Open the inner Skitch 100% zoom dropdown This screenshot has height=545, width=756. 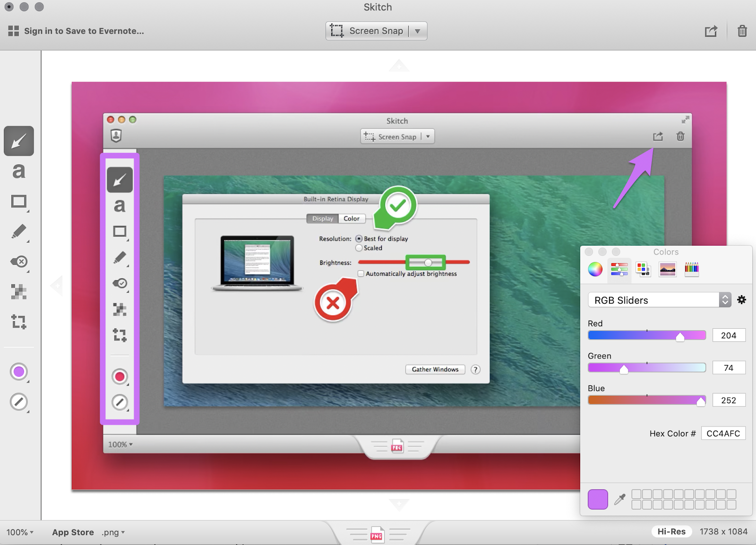120,444
